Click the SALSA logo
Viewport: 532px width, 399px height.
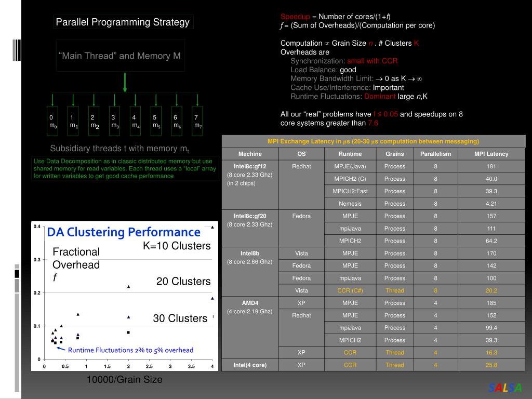(505, 388)
